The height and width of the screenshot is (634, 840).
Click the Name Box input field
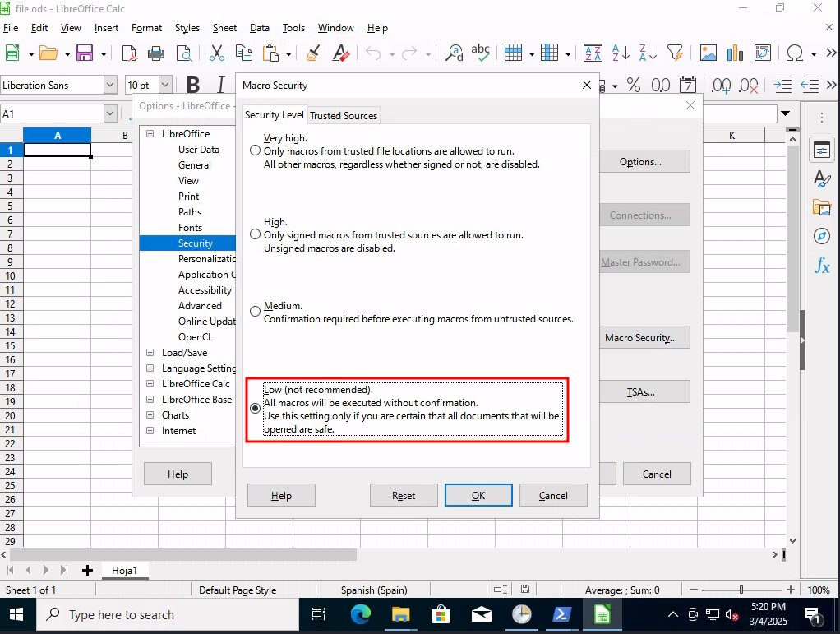(x=53, y=113)
